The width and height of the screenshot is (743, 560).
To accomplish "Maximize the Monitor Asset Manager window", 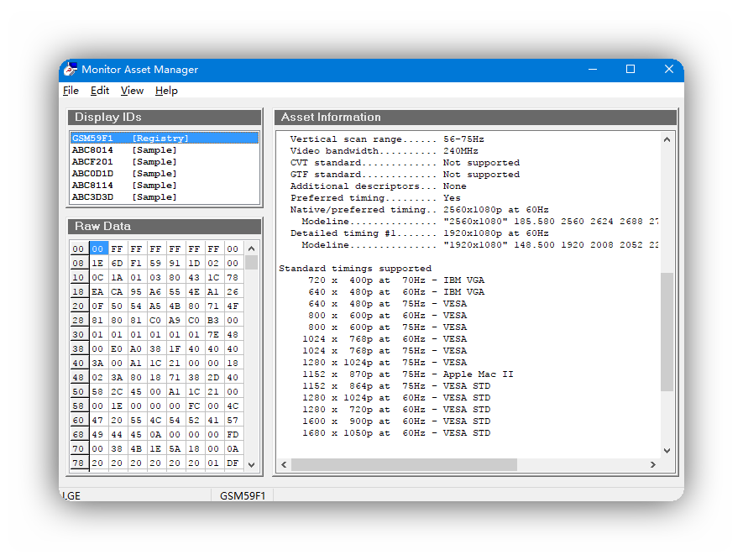I will coord(631,69).
